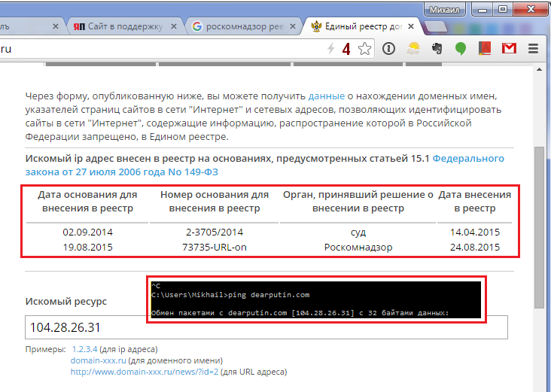
Task: Open the circled info extension icon
Action: 388,48
